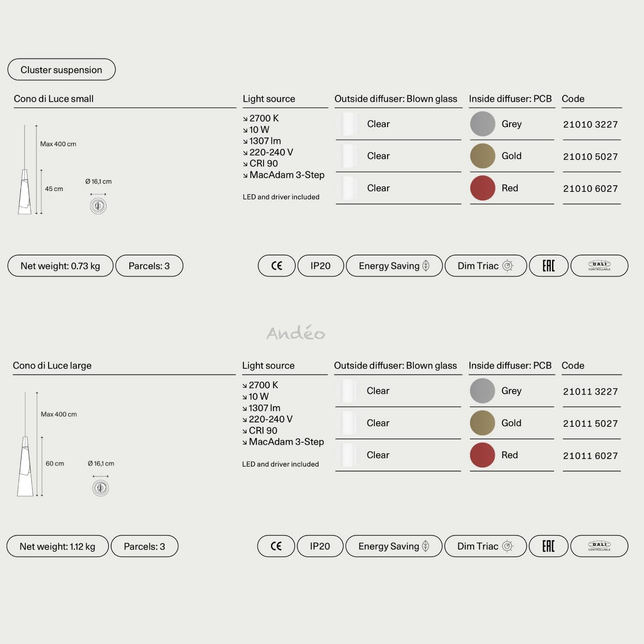This screenshot has width=644, height=644.
Task: Click the Net weight 0.73 kg pill
Action: [x=61, y=266]
